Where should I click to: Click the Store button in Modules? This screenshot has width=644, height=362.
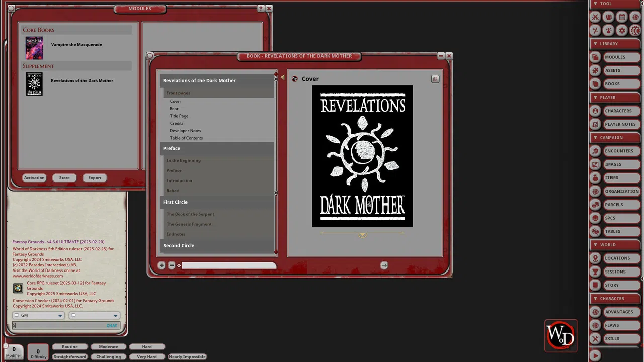pos(64,178)
